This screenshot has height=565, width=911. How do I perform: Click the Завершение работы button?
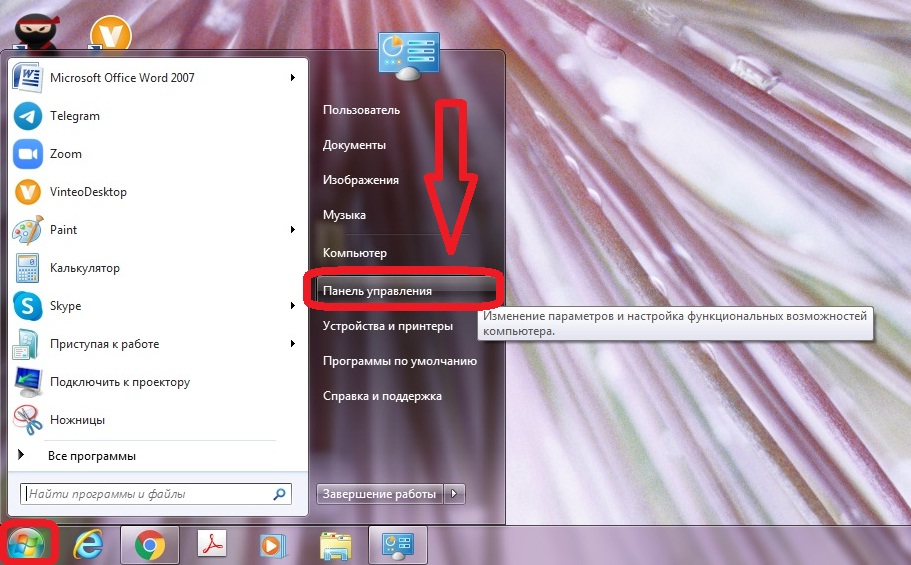pos(380,494)
